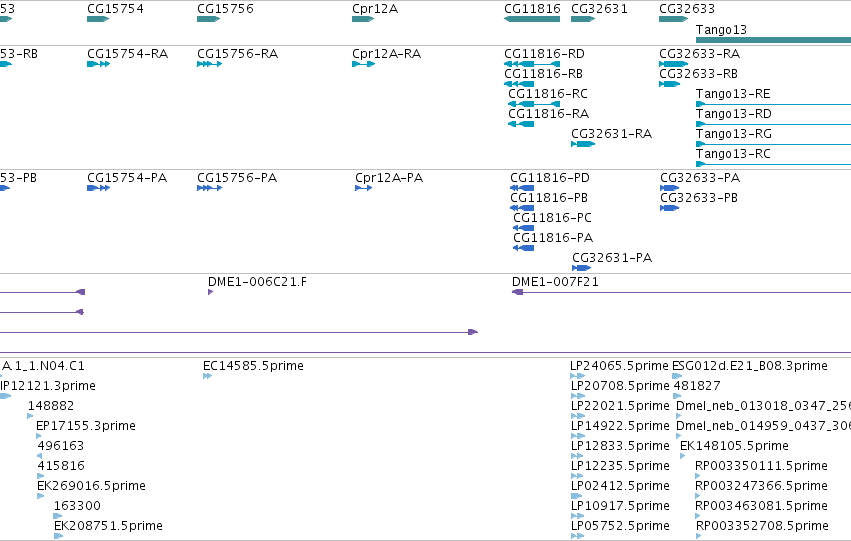Click the CG11816 gene bar glyph
This screenshot has width=851, height=541.
pos(532,19)
